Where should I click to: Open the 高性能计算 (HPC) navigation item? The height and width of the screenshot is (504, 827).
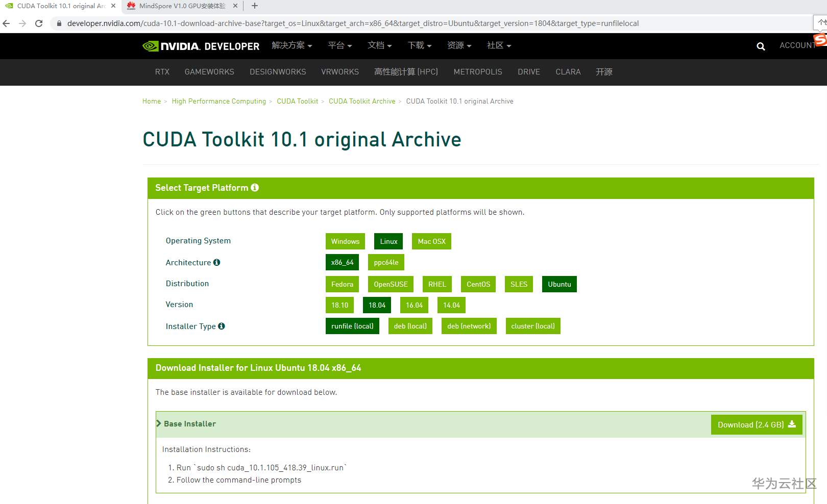click(406, 72)
